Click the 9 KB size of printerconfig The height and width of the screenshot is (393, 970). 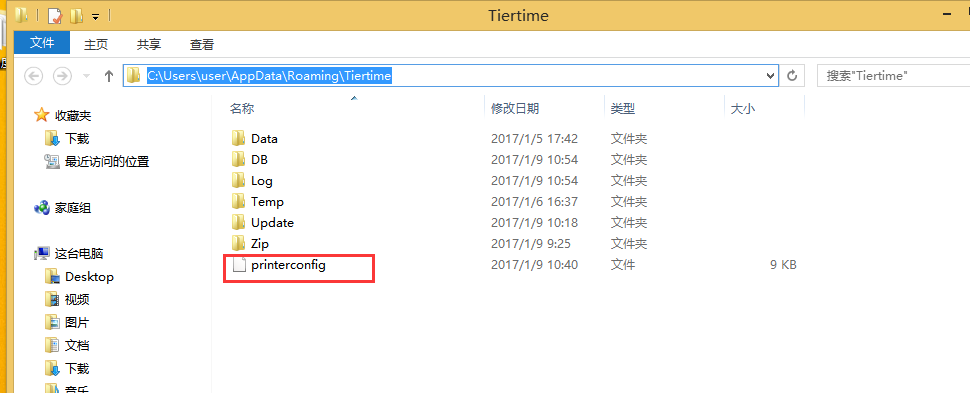coord(783,265)
